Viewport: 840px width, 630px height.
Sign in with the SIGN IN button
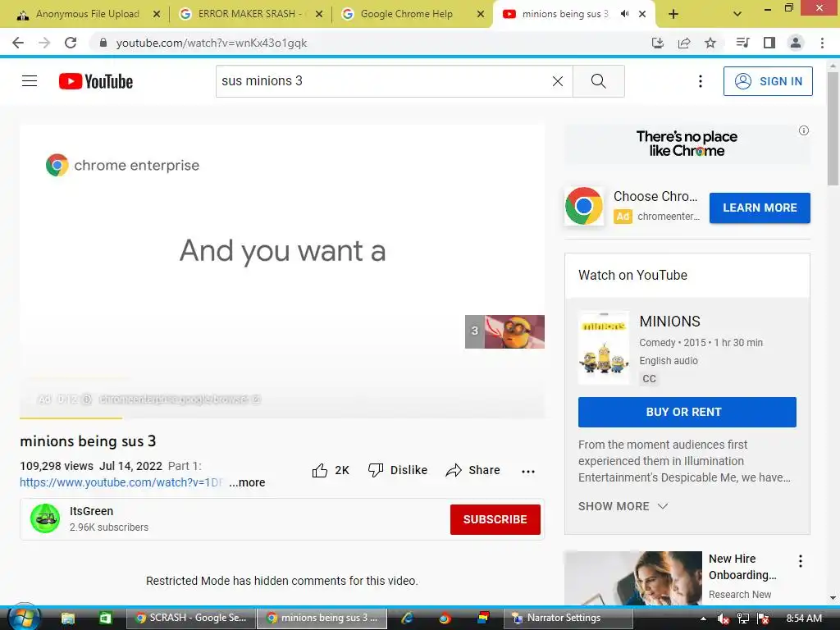(768, 81)
